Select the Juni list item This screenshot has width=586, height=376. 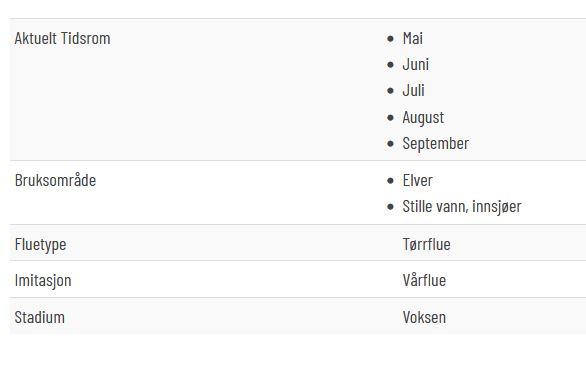click(416, 64)
